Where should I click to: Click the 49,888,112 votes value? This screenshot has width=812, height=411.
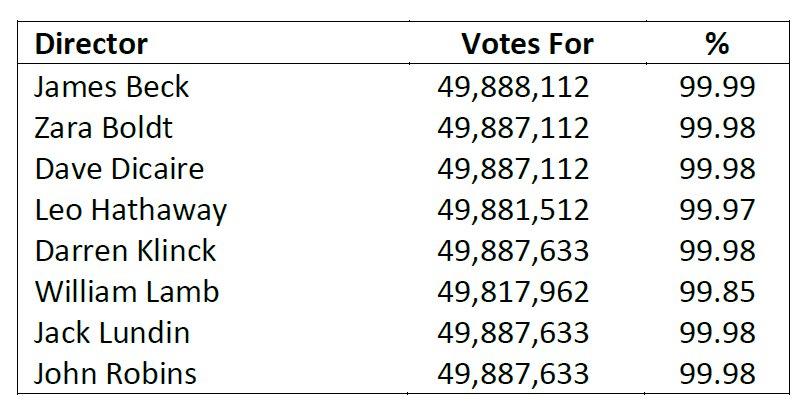[513, 87]
